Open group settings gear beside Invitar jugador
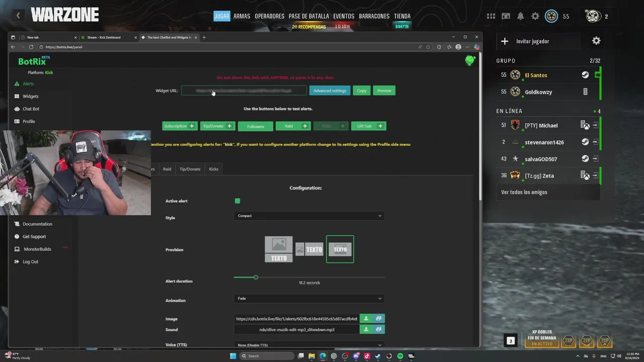The height and width of the screenshot is (362, 644). (x=596, y=41)
